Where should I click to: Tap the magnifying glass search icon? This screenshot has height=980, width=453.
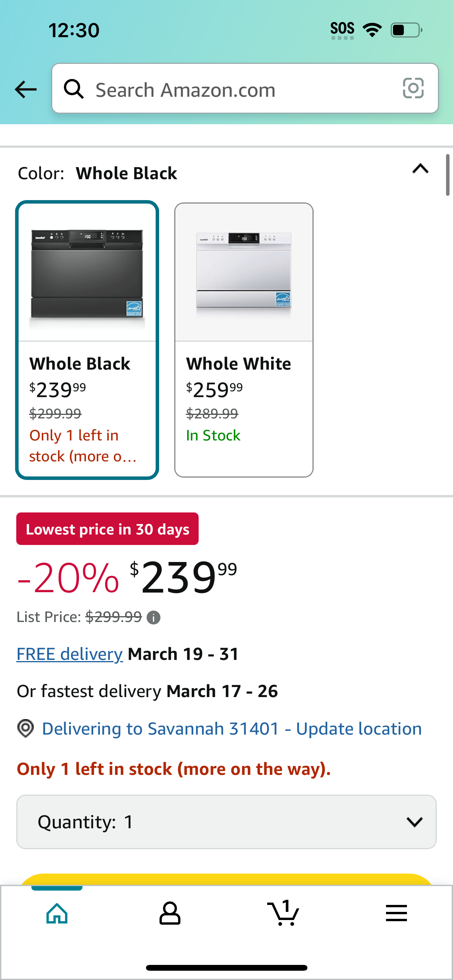pyautogui.click(x=74, y=89)
